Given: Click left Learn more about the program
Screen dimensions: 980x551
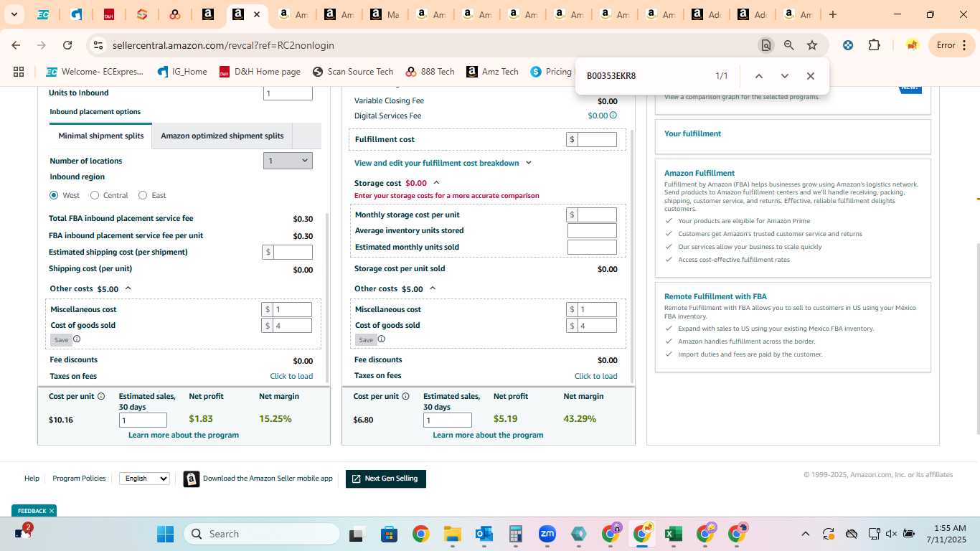Looking at the screenshot, I should tap(184, 435).
